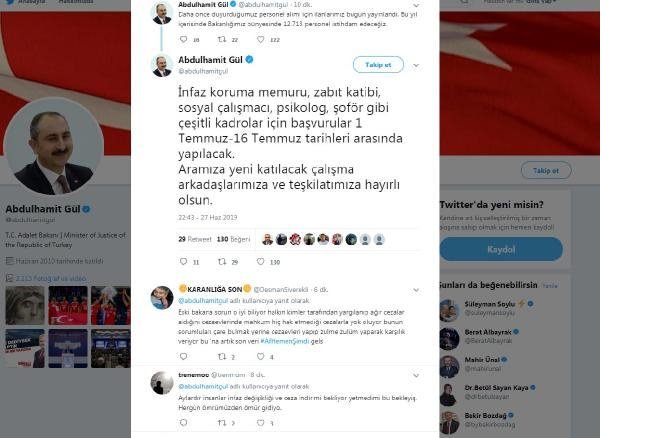Expand options chevron on trenemoo reply
Image resolution: width=670 pixels, height=438 pixels.
[x=416, y=376]
